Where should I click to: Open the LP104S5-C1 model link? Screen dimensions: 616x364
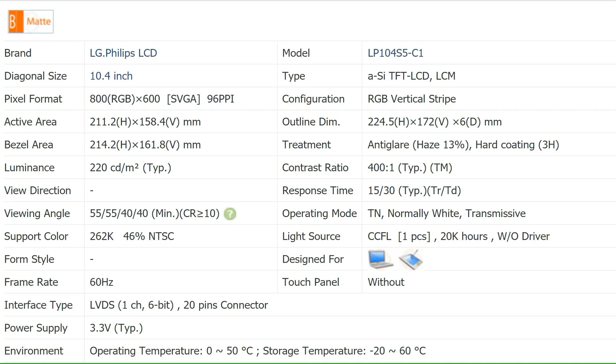coord(395,53)
